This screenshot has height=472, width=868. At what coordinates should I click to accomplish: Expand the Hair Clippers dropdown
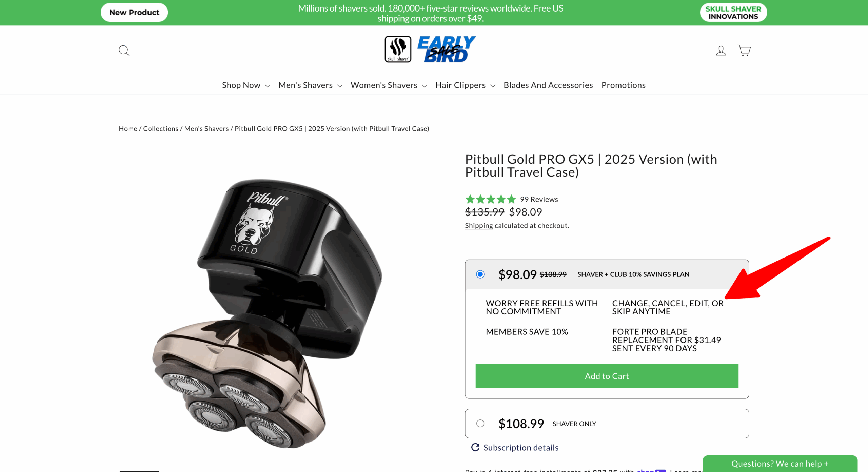point(465,85)
